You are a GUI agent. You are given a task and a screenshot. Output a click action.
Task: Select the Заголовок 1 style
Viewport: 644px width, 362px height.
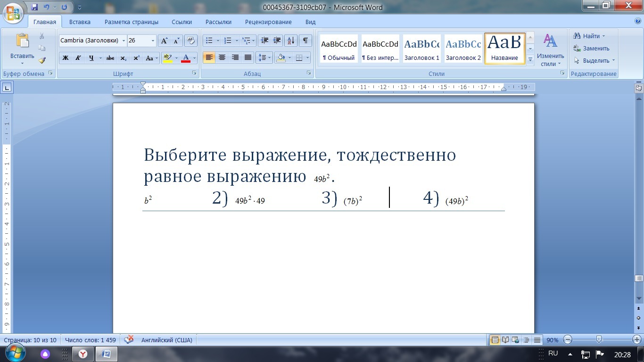tap(421, 49)
